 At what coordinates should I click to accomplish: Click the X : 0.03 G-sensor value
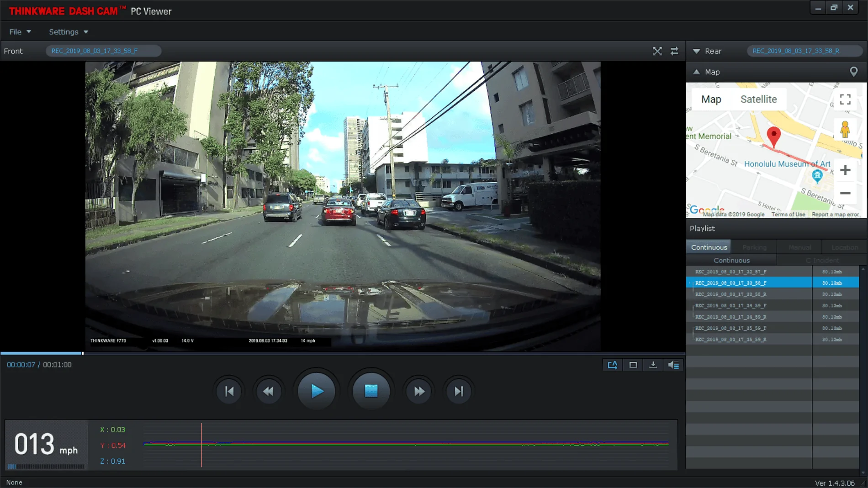[113, 430]
